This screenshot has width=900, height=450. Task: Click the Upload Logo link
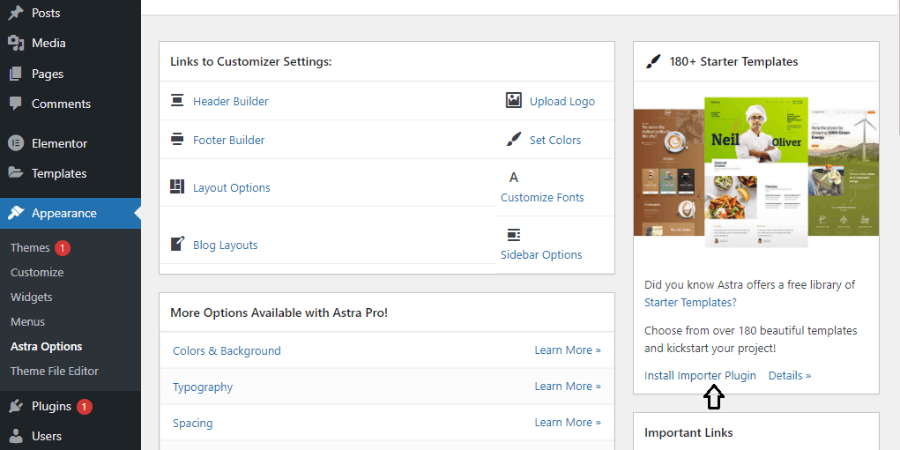coord(562,102)
